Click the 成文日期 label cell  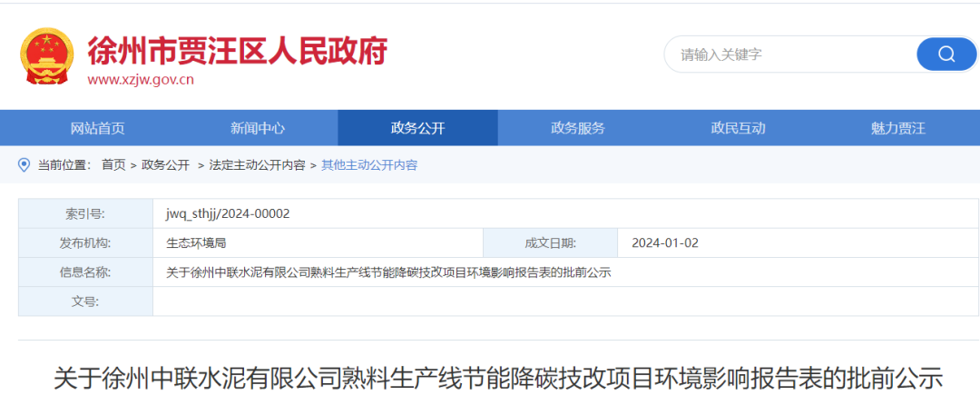coord(551,243)
